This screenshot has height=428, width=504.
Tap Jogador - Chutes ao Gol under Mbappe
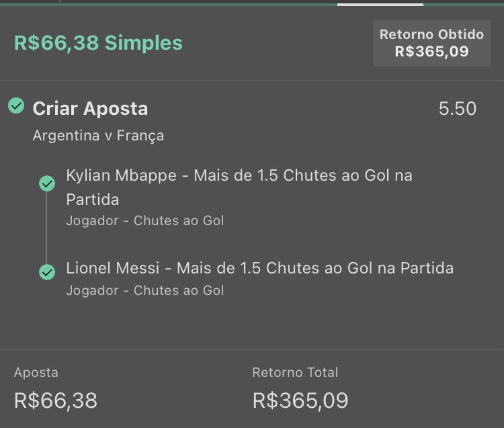pos(145,221)
